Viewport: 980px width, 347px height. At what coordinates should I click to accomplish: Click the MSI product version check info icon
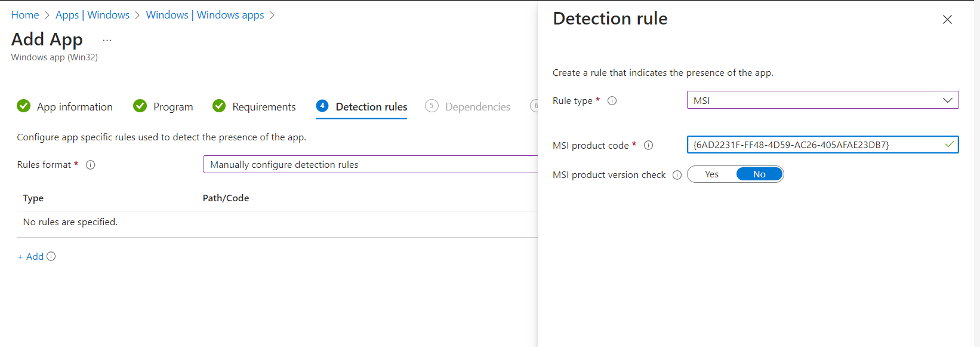677,175
